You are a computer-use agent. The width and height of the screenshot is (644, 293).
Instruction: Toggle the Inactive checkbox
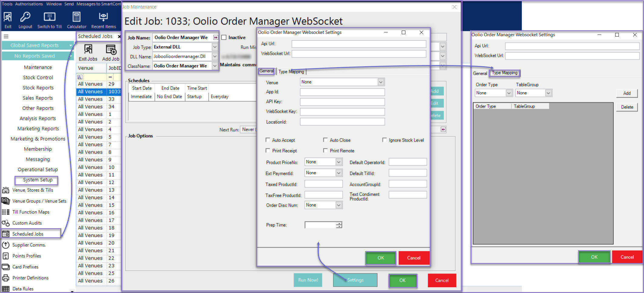coord(224,38)
